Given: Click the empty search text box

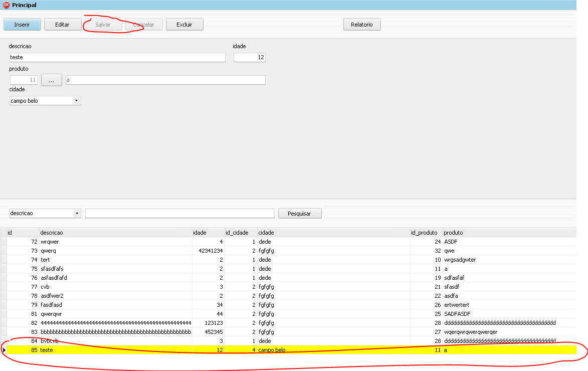Looking at the screenshot, I should (x=179, y=213).
